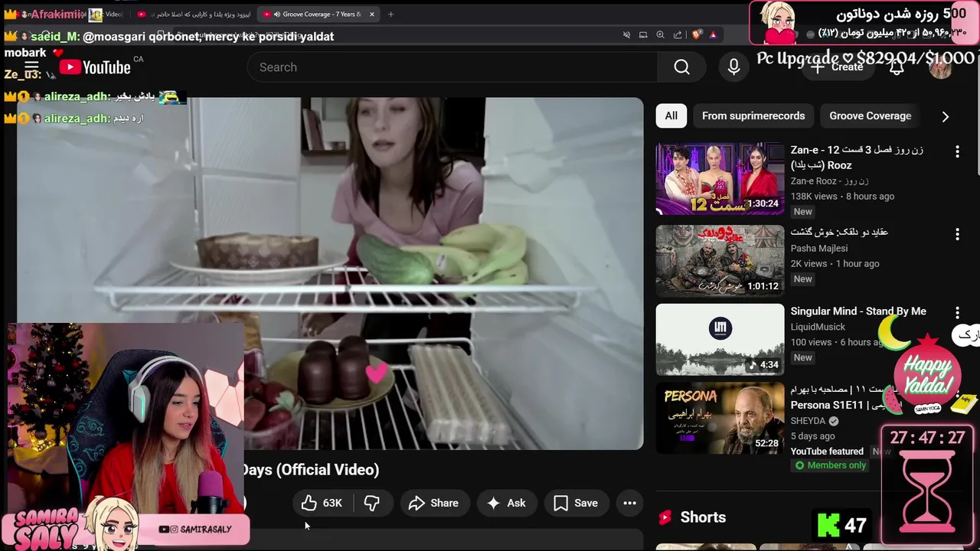Visit the SHEYDA channel name
Viewport: 980px width, 551px height.
point(808,421)
